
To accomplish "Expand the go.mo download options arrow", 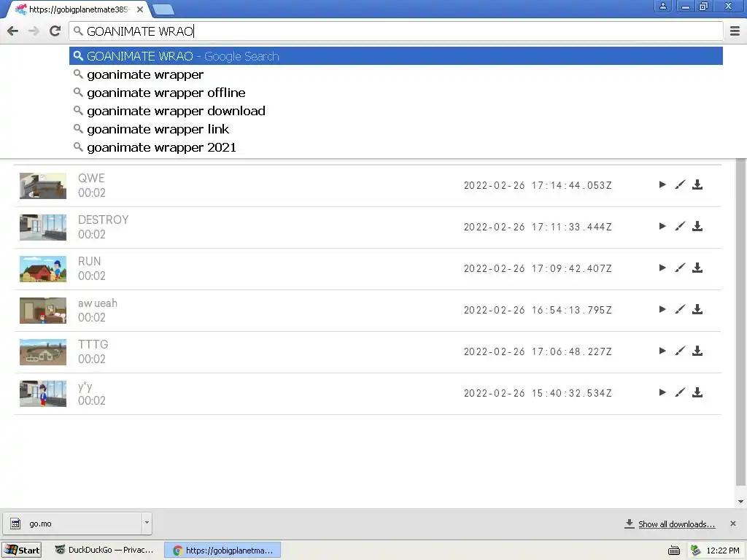I will click(x=147, y=523).
